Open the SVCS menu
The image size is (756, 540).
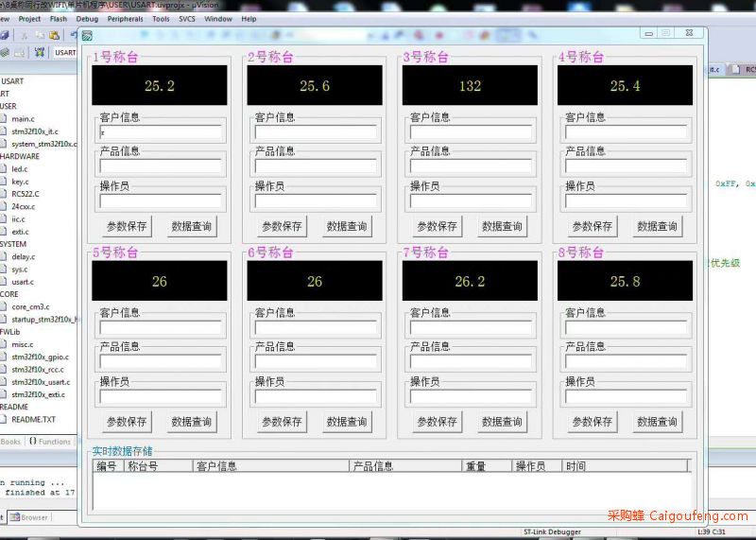tap(187, 19)
